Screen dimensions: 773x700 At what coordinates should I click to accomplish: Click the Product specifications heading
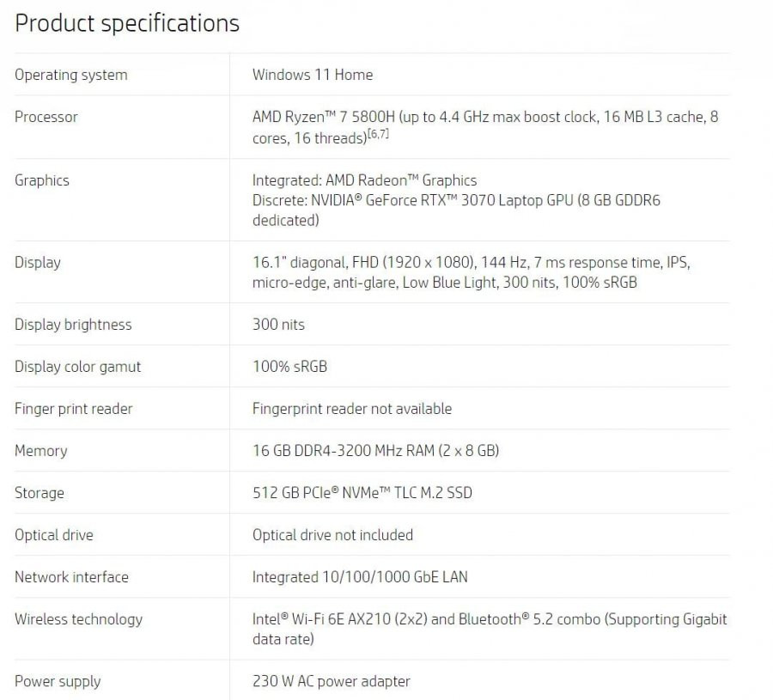[x=127, y=24]
